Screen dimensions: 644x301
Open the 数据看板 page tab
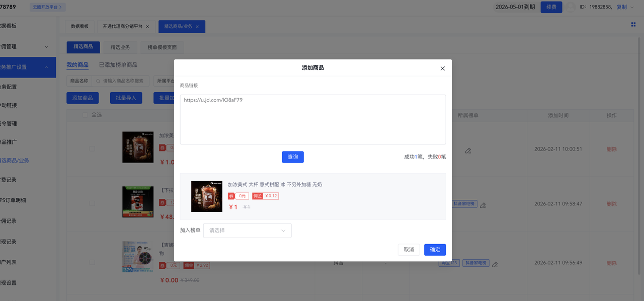point(79,27)
